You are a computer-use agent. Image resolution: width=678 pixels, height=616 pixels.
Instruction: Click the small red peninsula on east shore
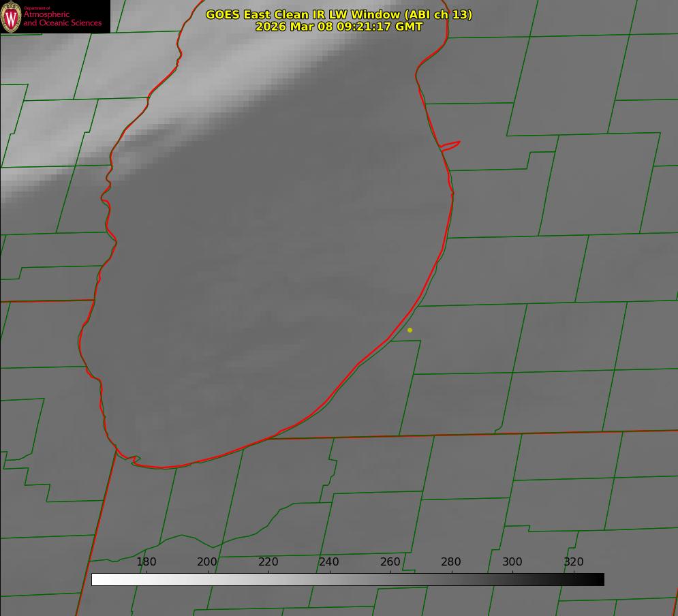(x=451, y=145)
